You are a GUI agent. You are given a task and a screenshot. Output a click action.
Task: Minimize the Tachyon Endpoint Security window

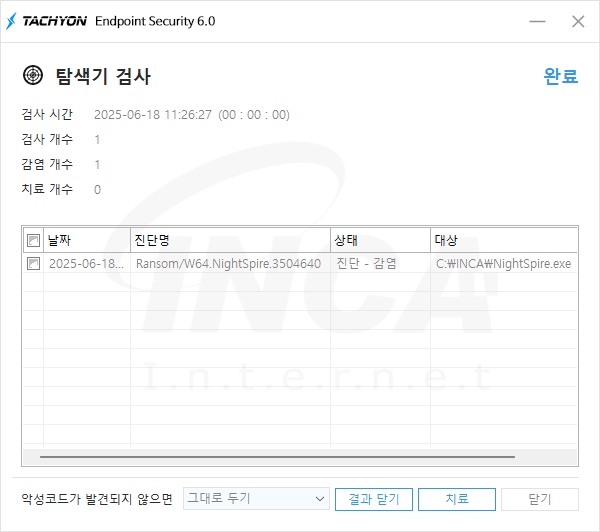(537, 21)
